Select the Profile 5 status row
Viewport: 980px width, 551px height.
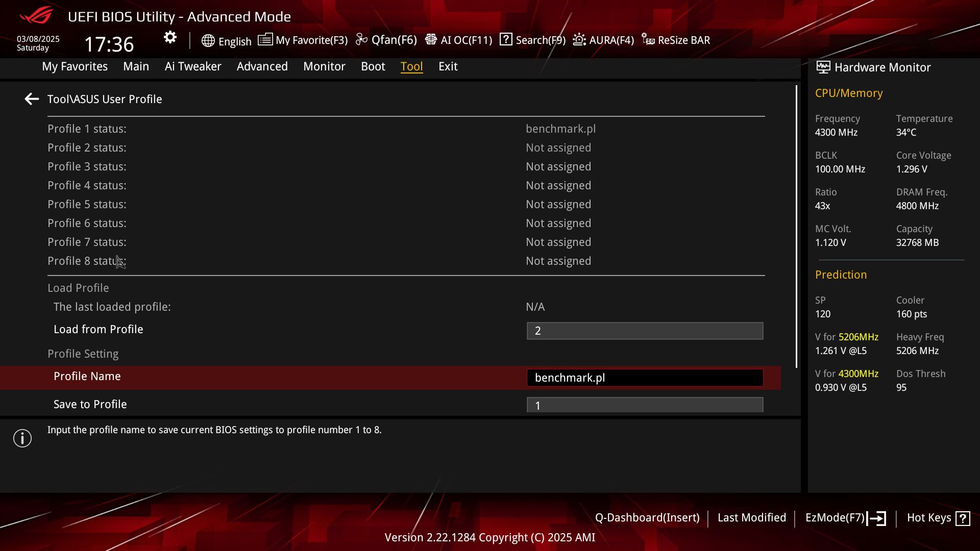pos(406,204)
